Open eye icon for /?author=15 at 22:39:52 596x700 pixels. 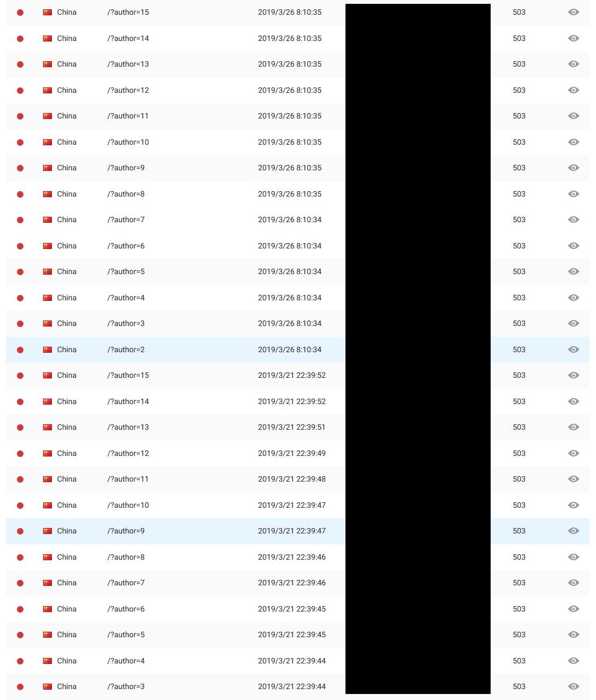click(573, 375)
